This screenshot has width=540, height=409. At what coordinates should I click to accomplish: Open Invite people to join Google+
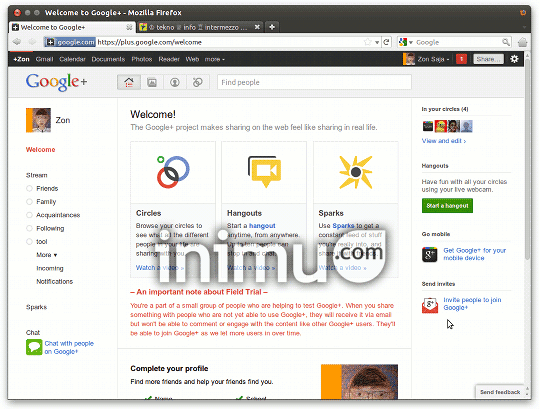click(x=472, y=304)
